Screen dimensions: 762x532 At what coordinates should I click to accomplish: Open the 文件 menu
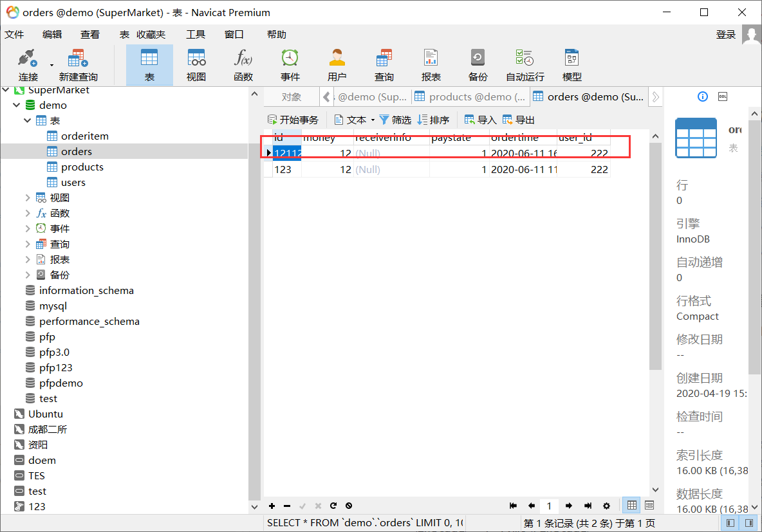[14, 35]
